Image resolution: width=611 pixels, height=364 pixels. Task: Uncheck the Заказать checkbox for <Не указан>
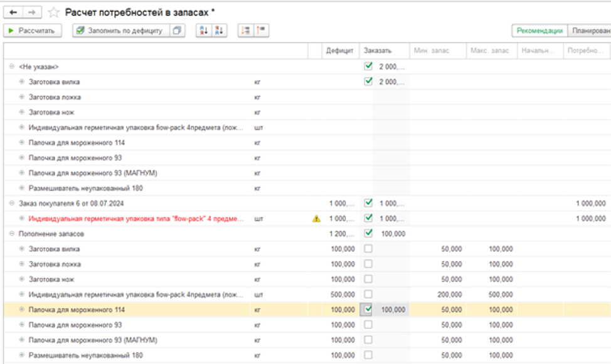[368, 66]
